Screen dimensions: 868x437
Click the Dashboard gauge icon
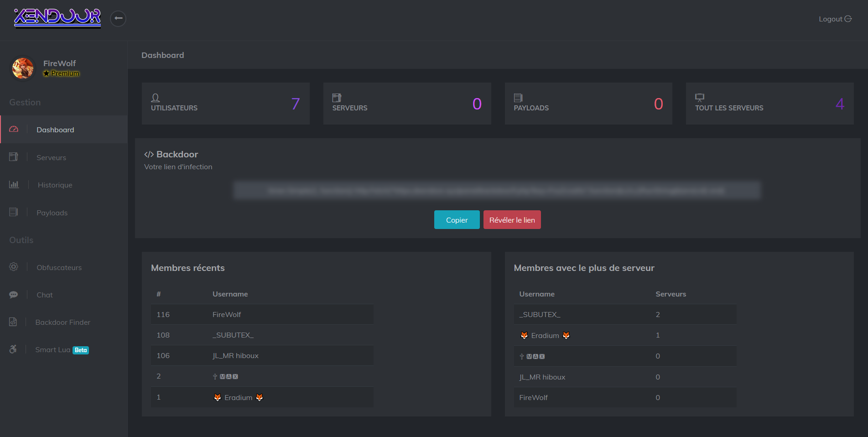(x=14, y=130)
